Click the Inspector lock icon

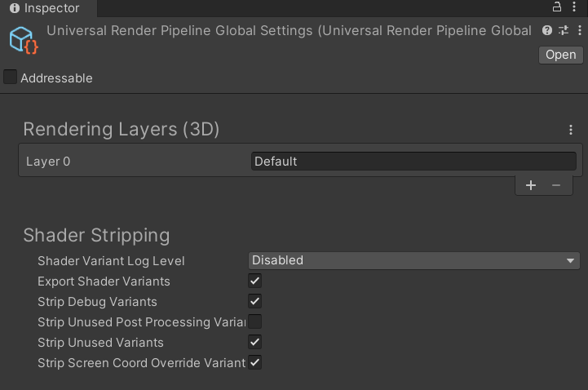[x=558, y=7]
